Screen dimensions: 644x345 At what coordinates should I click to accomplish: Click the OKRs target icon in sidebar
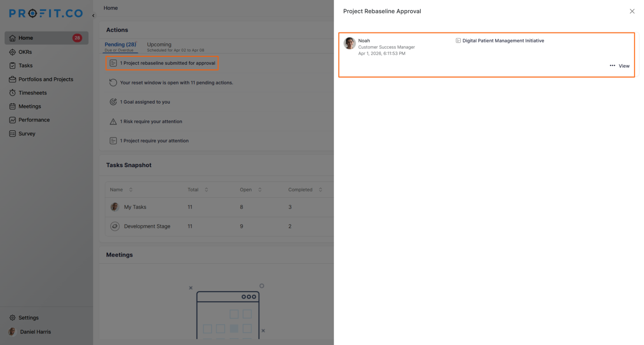[x=12, y=52]
